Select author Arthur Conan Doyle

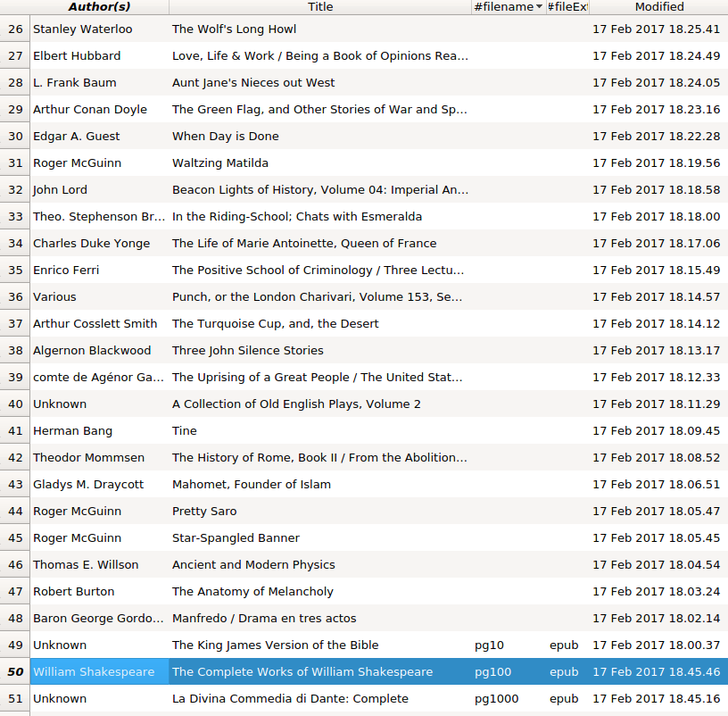click(90, 110)
